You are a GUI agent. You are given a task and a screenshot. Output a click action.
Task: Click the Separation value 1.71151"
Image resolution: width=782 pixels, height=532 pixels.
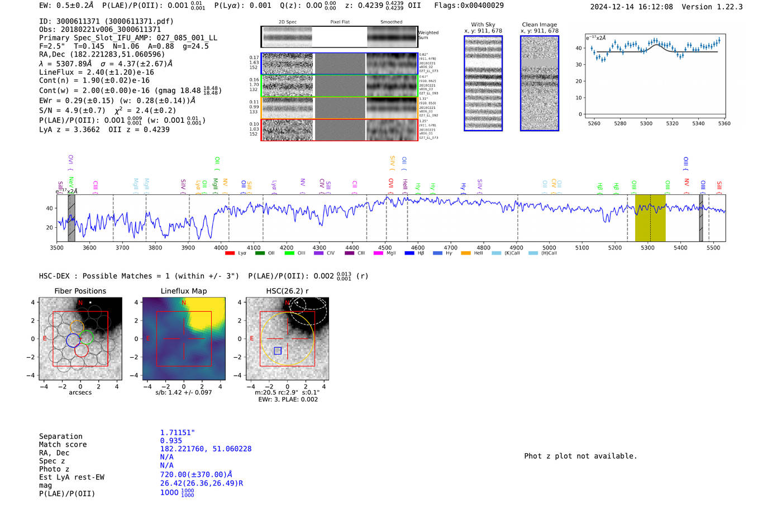click(177, 433)
